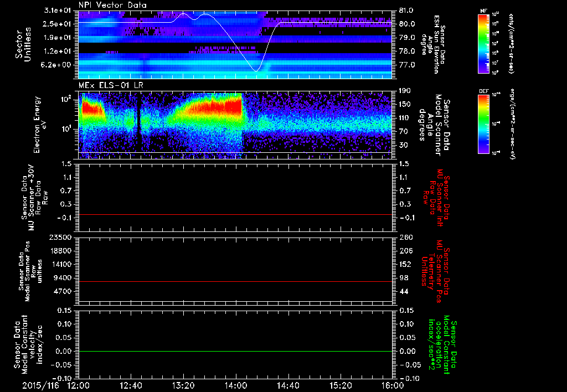
Task: Click the 12:00 time tick label
Action: (79, 385)
